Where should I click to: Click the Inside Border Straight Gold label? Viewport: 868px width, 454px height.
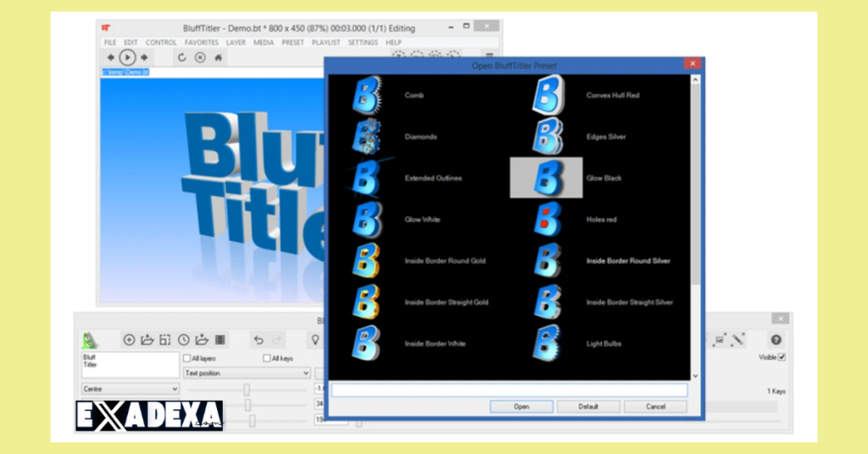click(447, 302)
